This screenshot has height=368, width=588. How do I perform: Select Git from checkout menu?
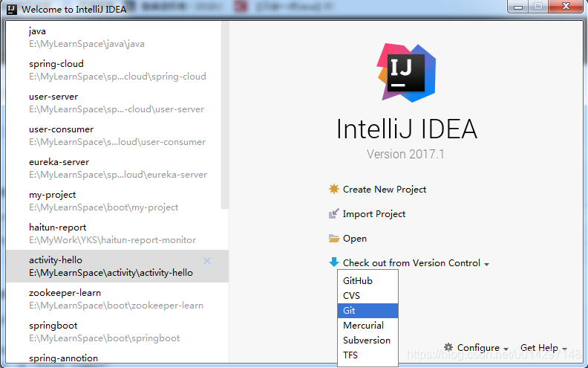click(x=367, y=311)
